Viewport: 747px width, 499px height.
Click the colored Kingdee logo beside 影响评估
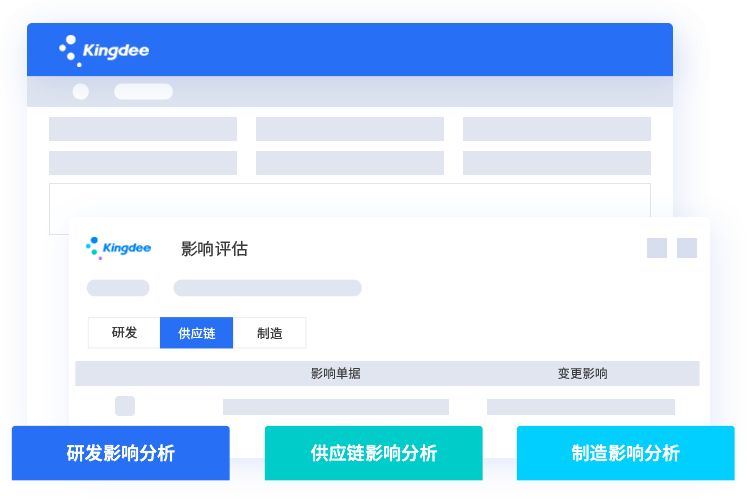pyautogui.click(x=118, y=247)
